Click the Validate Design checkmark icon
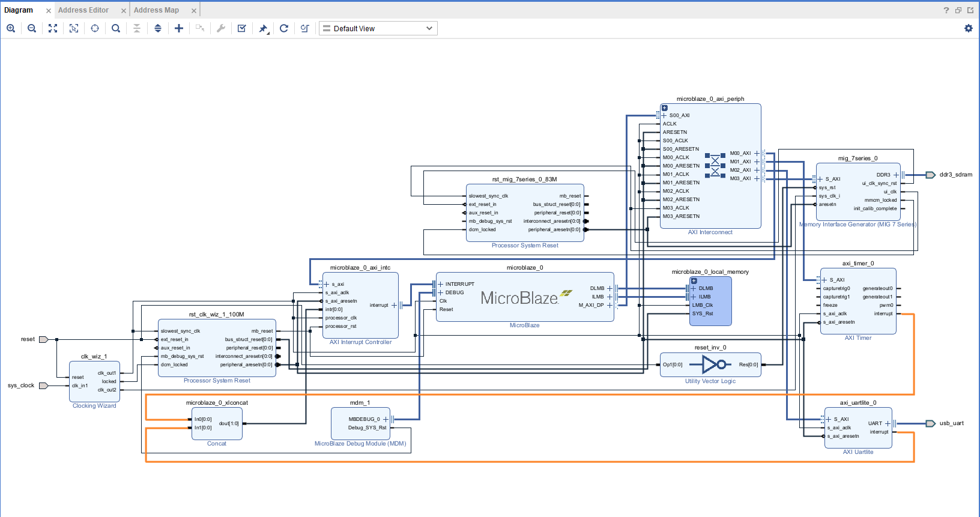 (242, 28)
